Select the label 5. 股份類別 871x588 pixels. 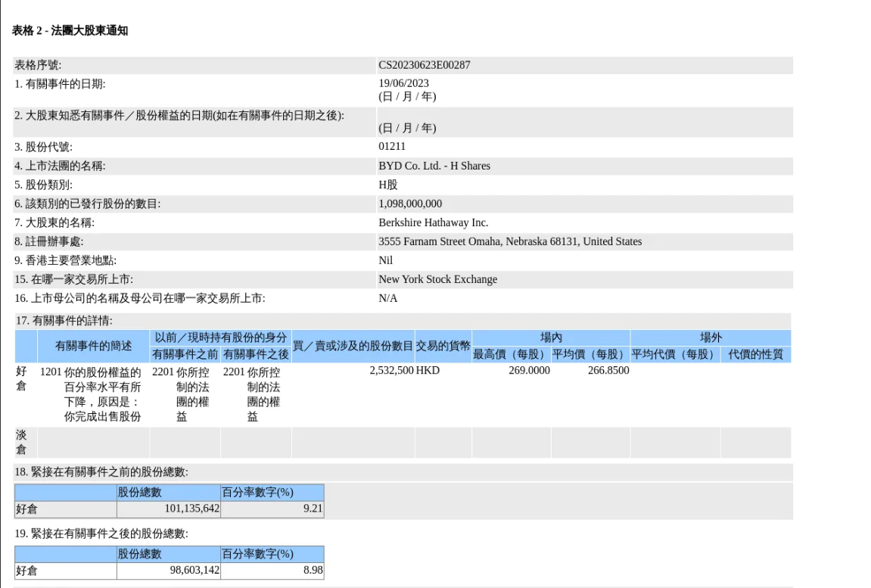click(x=43, y=185)
